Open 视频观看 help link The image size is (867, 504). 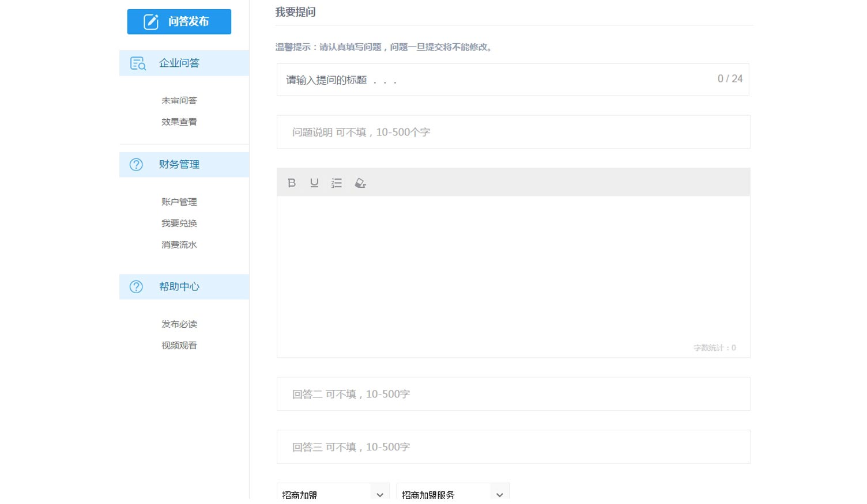pos(179,345)
